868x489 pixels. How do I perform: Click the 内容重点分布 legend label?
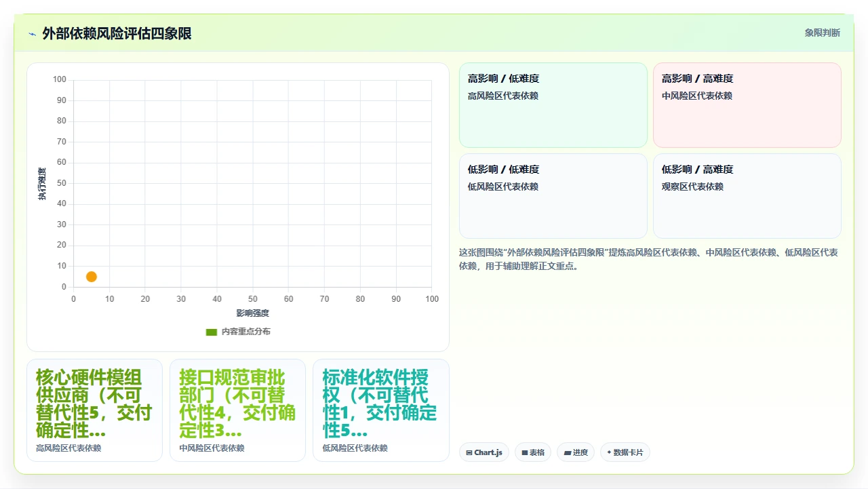coord(245,332)
